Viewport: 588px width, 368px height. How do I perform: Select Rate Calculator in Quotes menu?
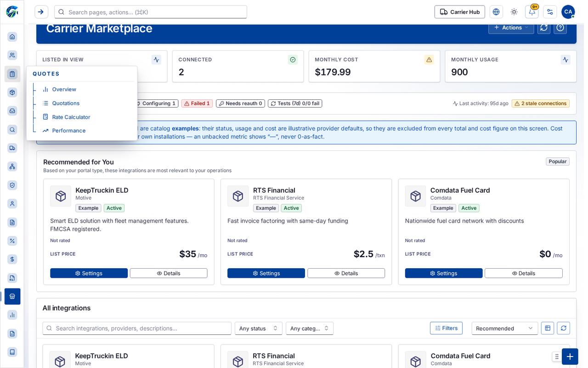pos(71,117)
